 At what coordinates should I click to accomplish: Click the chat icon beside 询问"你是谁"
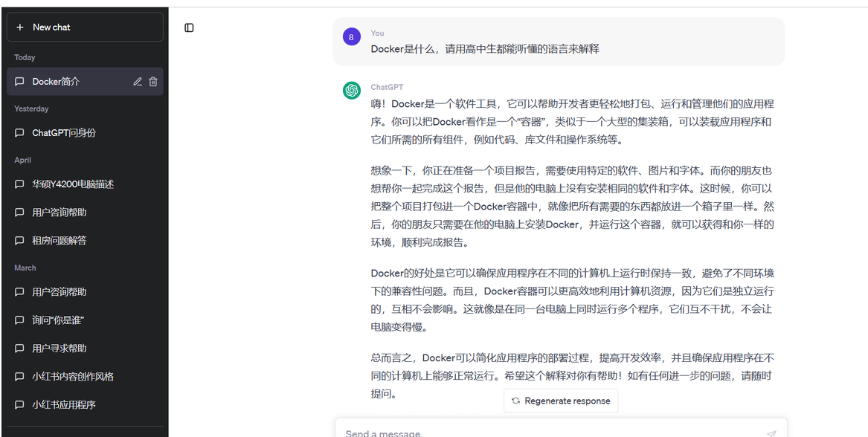pos(19,320)
